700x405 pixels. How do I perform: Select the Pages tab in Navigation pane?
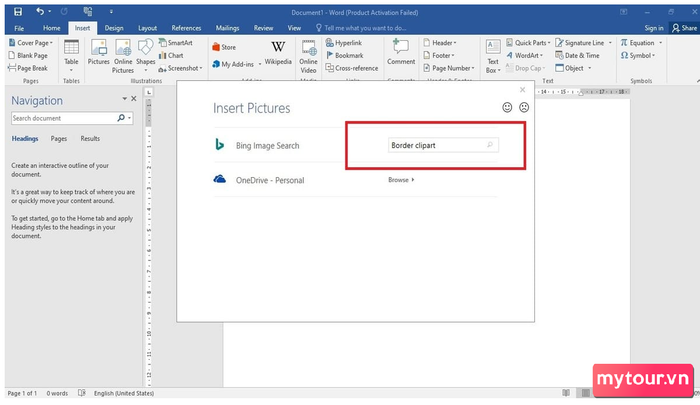[x=58, y=139]
